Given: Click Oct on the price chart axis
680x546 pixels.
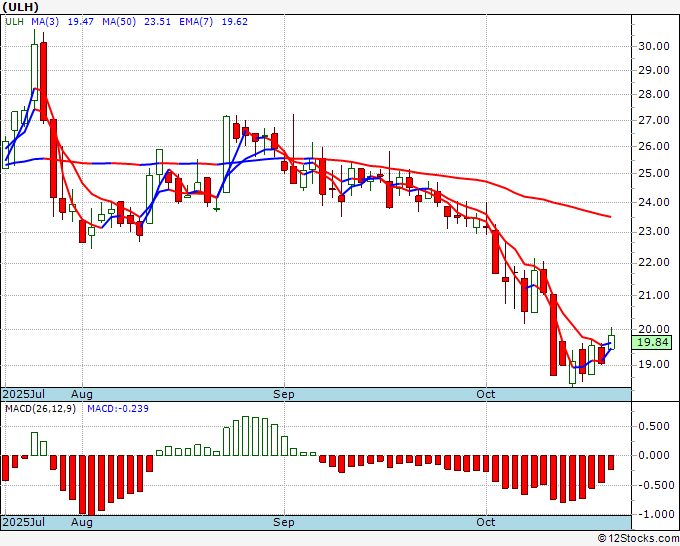Looking at the screenshot, I should click(x=485, y=394).
